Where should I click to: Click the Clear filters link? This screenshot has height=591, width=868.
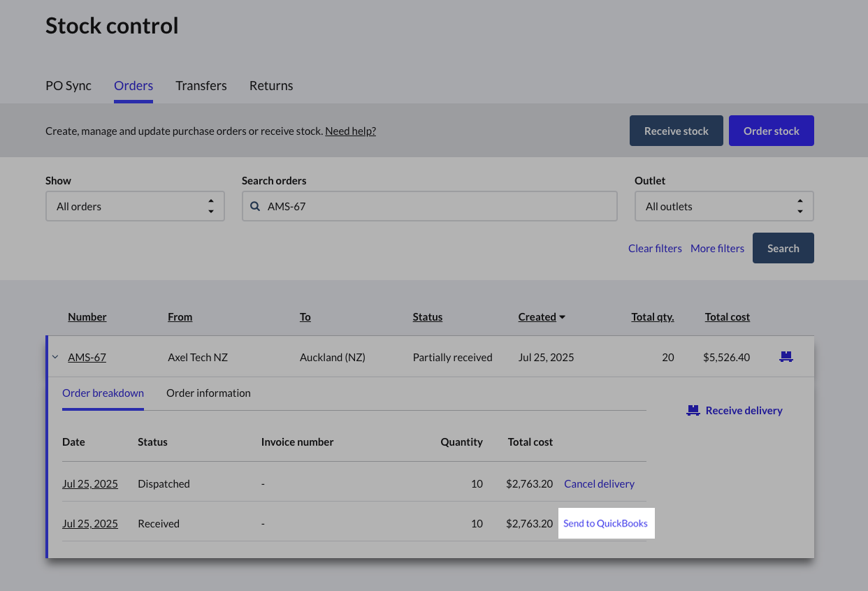coord(655,248)
